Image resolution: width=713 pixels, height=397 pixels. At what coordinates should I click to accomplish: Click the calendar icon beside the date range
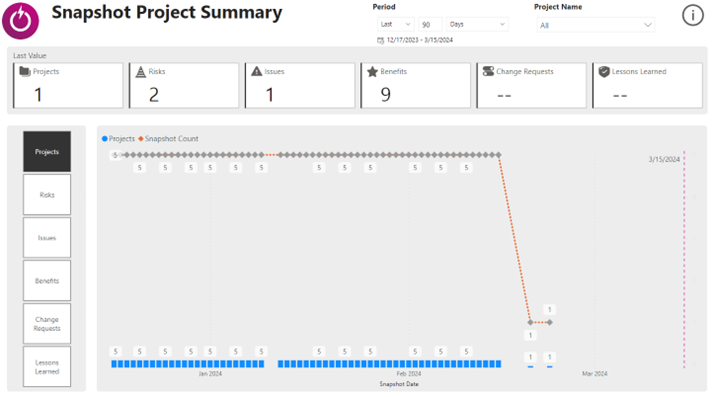point(381,40)
